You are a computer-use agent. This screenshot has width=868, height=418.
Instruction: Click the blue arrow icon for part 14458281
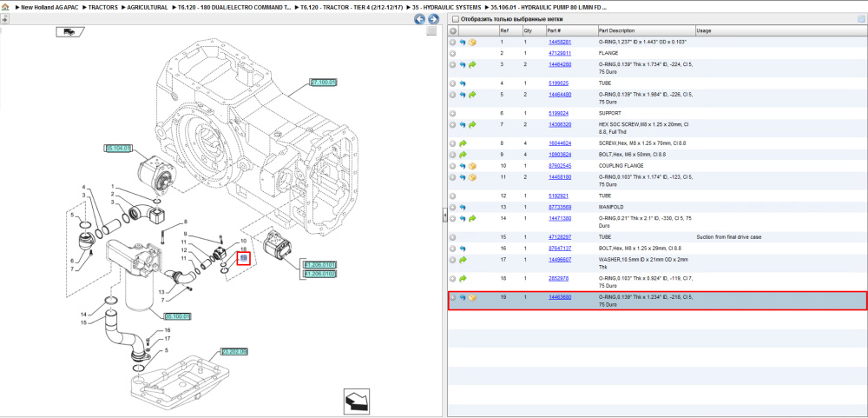(x=463, y=42)
